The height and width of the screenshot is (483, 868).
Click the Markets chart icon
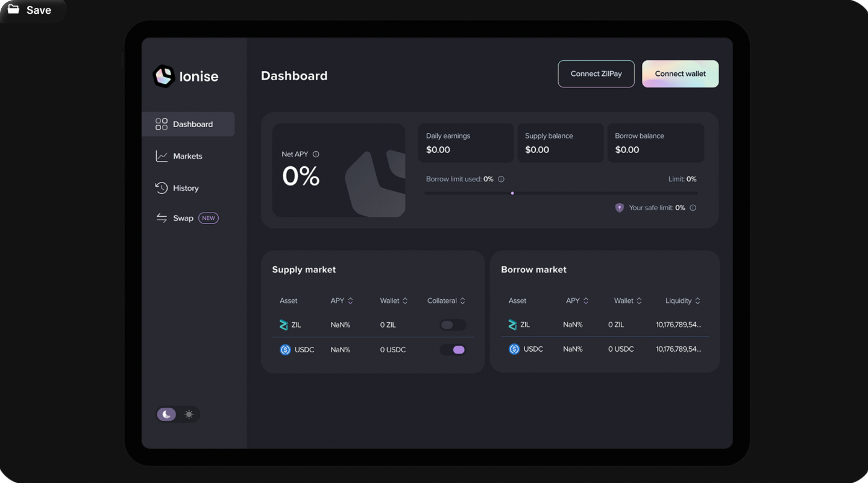162,156
